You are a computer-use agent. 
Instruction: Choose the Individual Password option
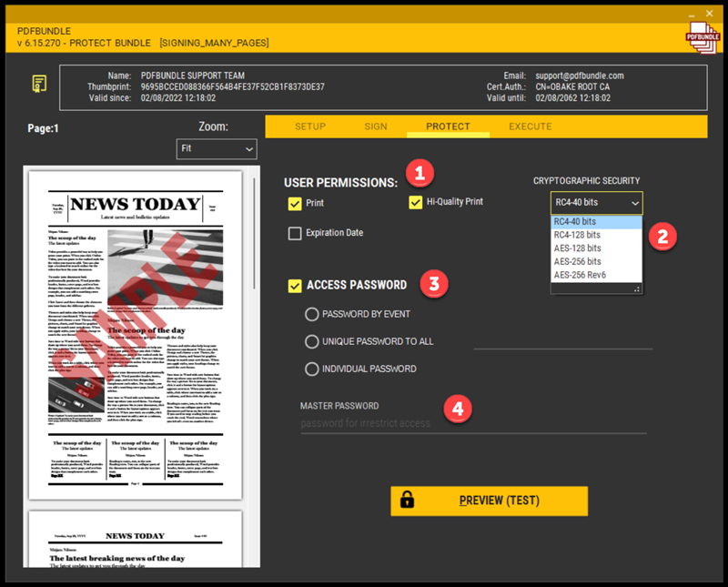point(311,369)
